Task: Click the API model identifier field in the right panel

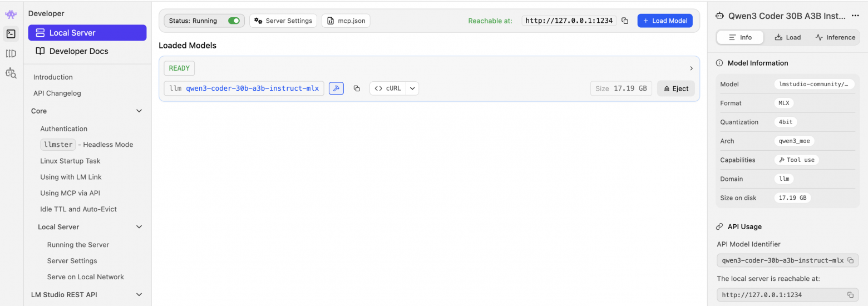Action: pos(787,260)
